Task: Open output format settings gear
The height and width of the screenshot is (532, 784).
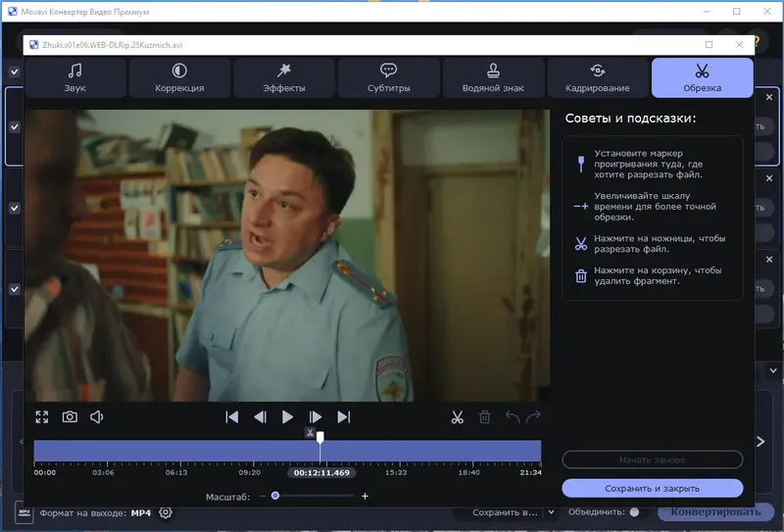Action: click(166, 512)
